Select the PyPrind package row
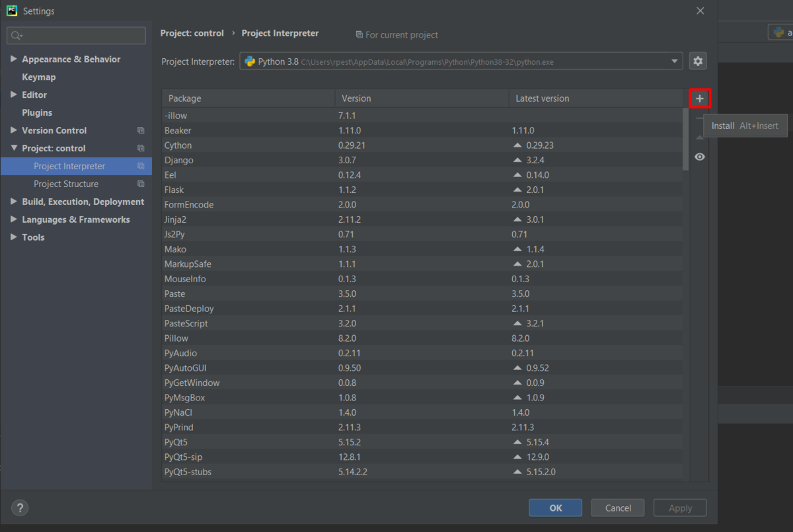 [x=422, y=427]
